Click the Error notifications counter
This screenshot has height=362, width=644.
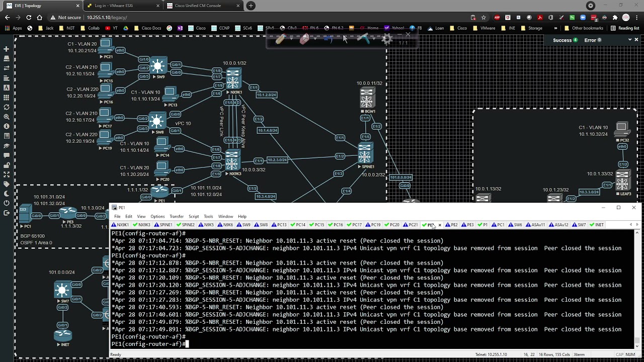click(x=593, y=40)
